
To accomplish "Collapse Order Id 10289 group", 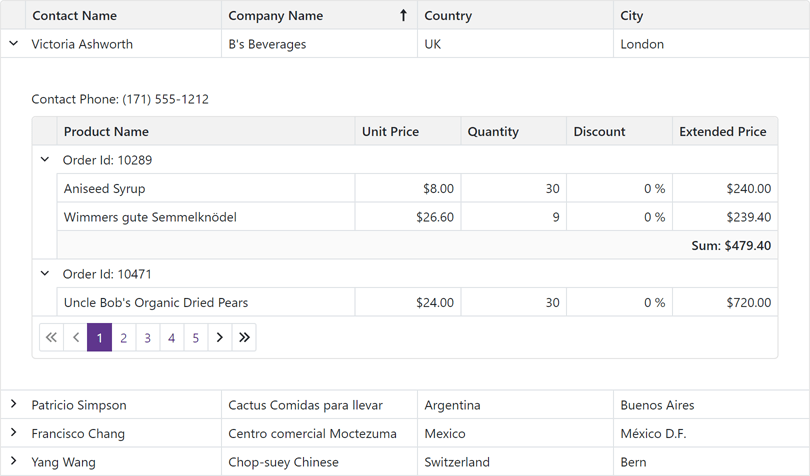I will click(x=45, y=160).
